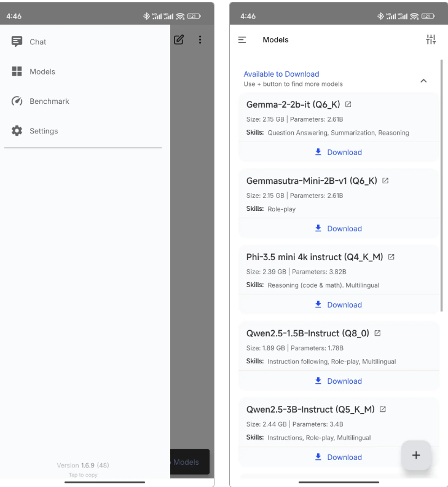448x487 pixels.
Task: Open Models from the side drawer
Action: 83,71
